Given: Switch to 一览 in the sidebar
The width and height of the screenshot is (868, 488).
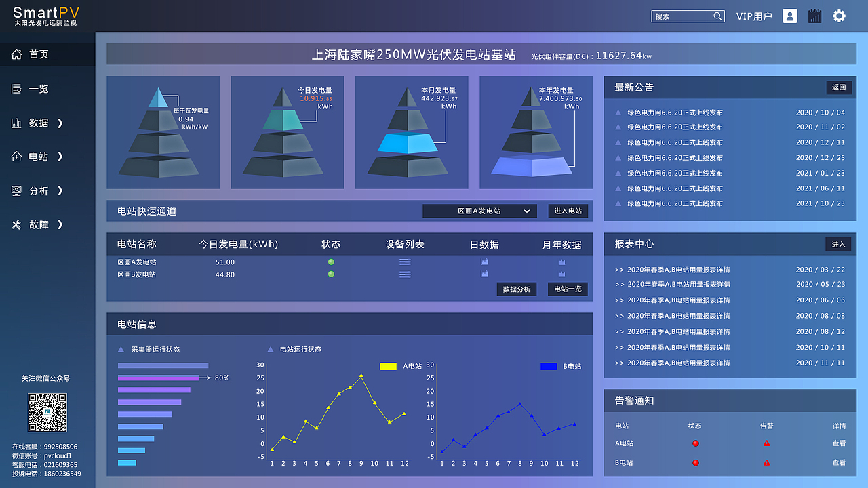Looking at the screenshot, I should (x=37, y=88).
